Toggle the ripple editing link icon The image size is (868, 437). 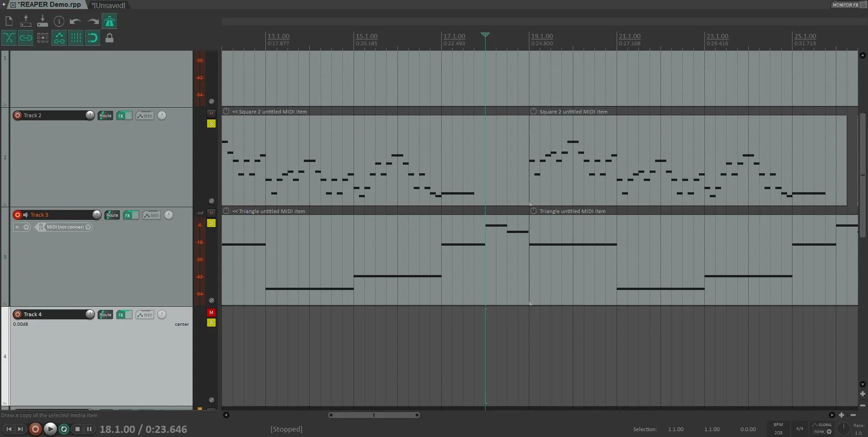[26, 38]
